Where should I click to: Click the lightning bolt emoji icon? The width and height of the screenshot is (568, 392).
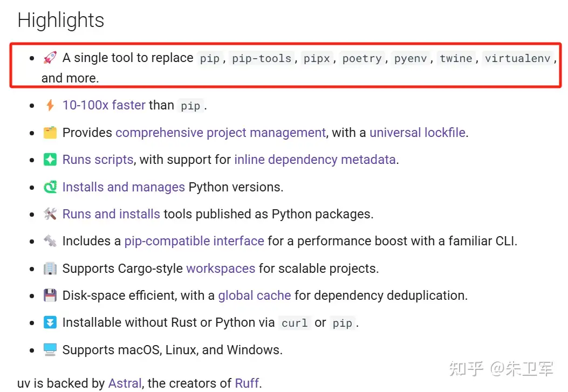tap(50, 105)
